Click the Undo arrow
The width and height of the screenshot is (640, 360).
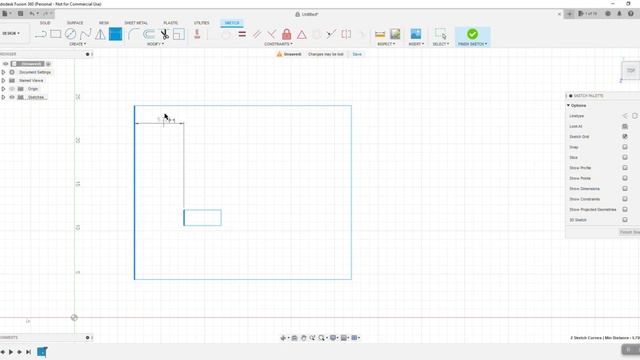32,13
